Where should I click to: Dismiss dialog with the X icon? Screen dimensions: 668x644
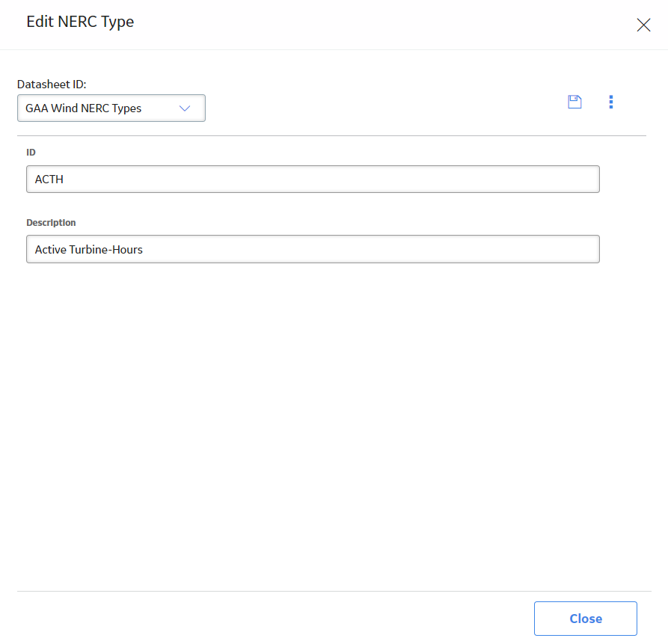tap(643, 25)
